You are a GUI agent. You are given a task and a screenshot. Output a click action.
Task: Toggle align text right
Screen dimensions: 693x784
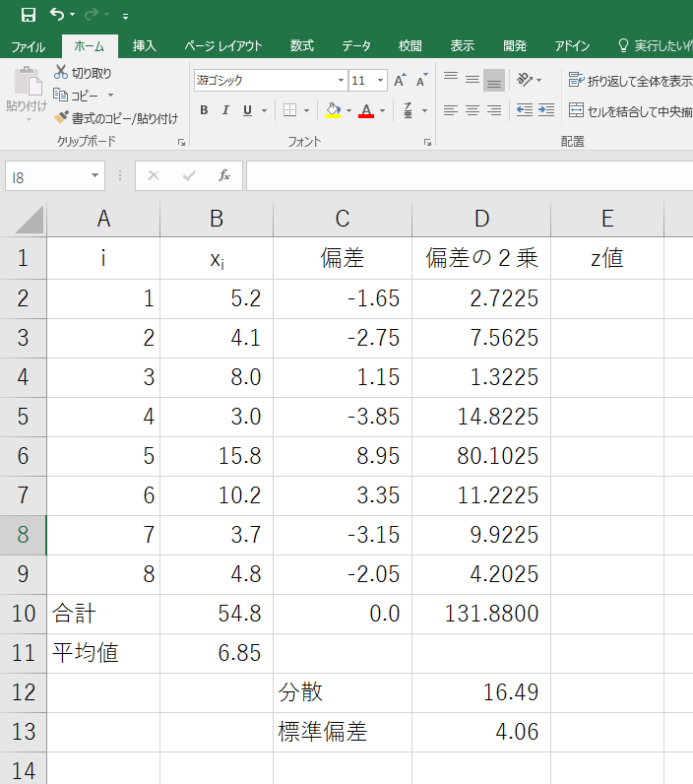point(493,110)
